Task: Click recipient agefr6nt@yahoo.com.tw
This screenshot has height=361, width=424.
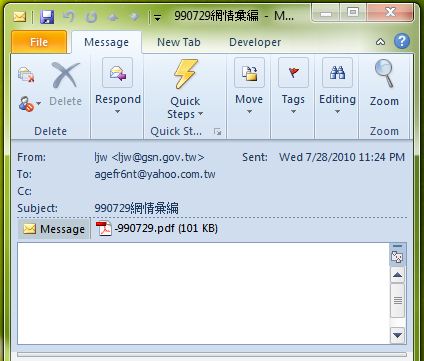Action: (x=155, y=174)
